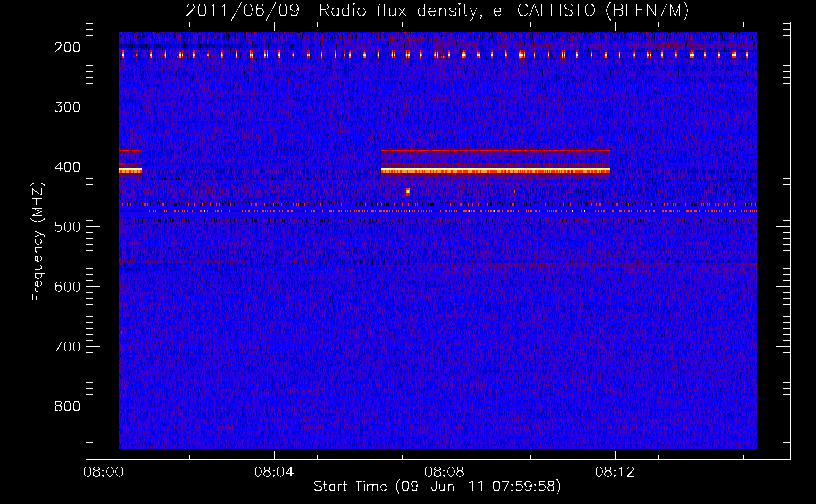Image resolution: width=816 pixels, height=504 pixels.
Task: Click the "Frequency (MHZ)" axis label
Action: (x=38, y=242)
